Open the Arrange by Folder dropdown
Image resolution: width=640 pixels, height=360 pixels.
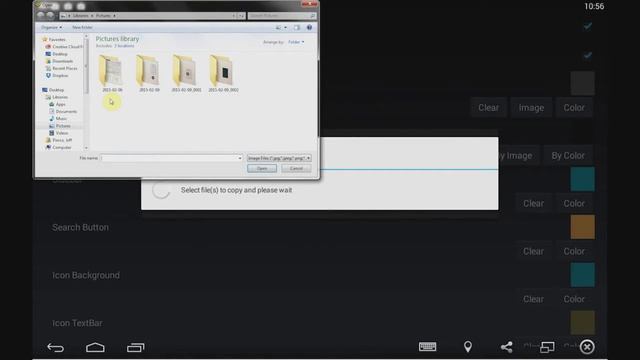296,42
